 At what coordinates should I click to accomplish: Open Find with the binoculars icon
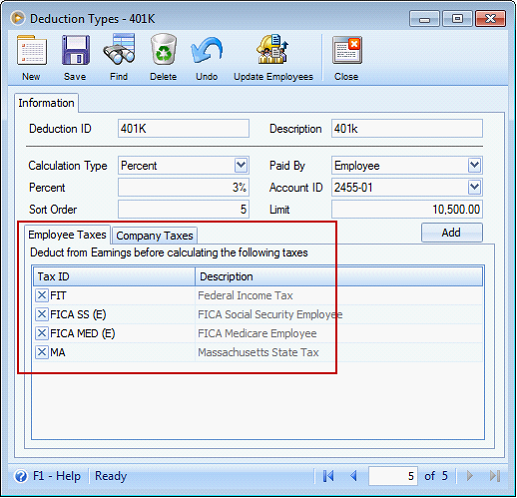click(x=119, y=49)
